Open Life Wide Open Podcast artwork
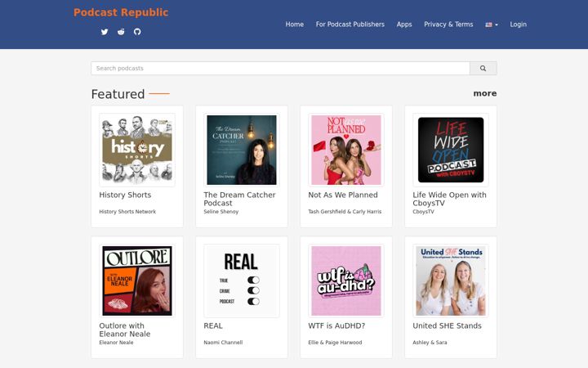 point(451,150)
